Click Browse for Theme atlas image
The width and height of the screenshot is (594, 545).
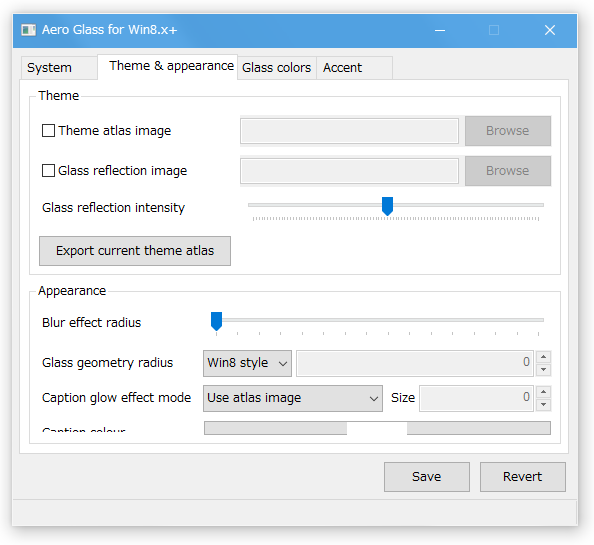[508, 131]
